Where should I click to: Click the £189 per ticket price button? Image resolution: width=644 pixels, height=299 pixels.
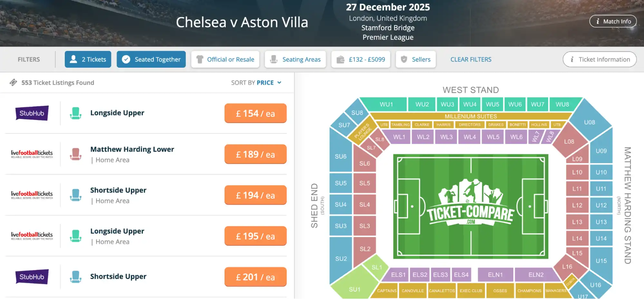(x=255, y=154)
